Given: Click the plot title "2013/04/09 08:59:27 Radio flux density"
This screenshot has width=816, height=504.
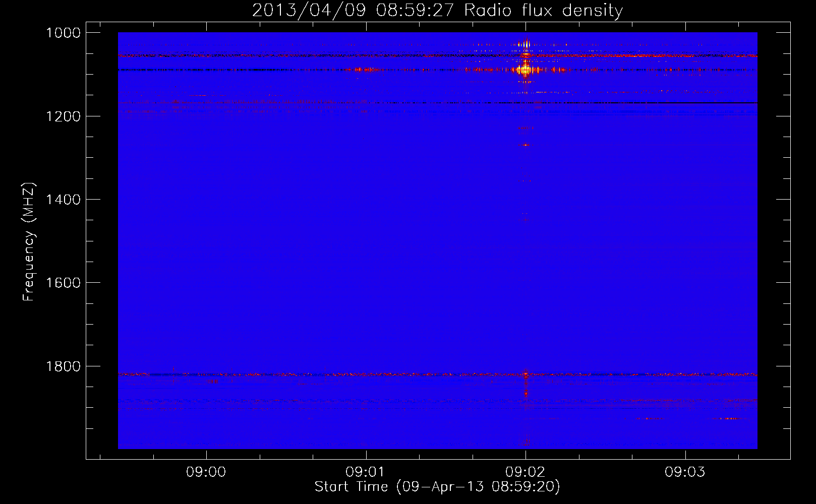Looking at the screenshot, I should click(437, 10).
